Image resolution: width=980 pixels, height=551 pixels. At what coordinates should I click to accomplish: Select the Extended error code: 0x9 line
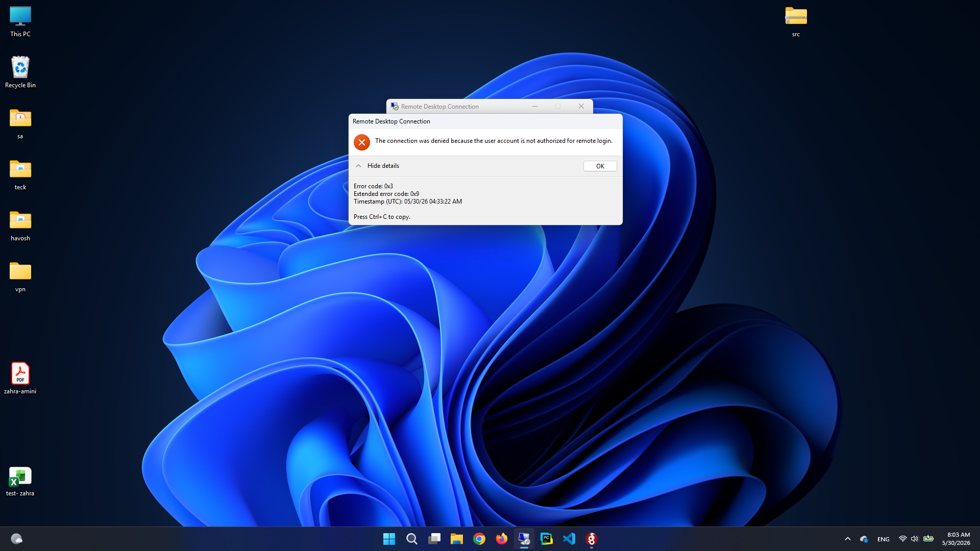pos(386,194)
